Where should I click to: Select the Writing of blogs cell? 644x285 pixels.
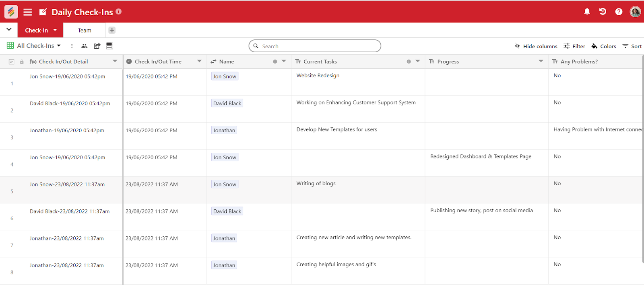(358, 190)
